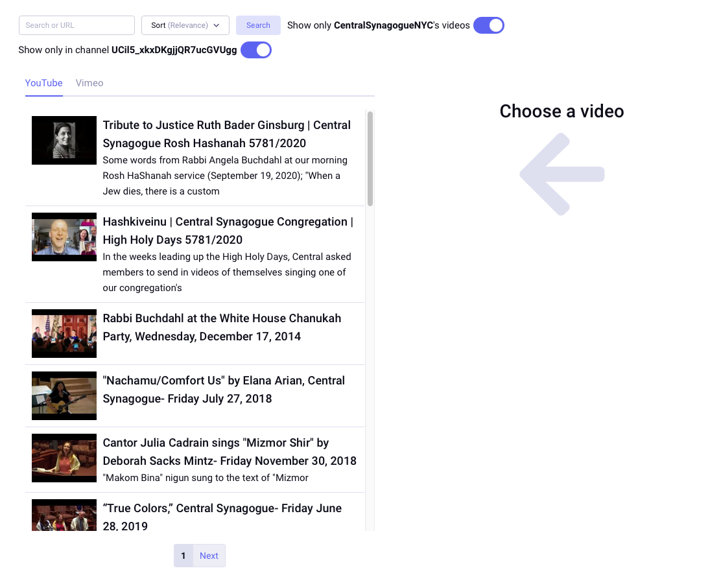Click "In the weeks leading up" description text

[x=227, y=272]
